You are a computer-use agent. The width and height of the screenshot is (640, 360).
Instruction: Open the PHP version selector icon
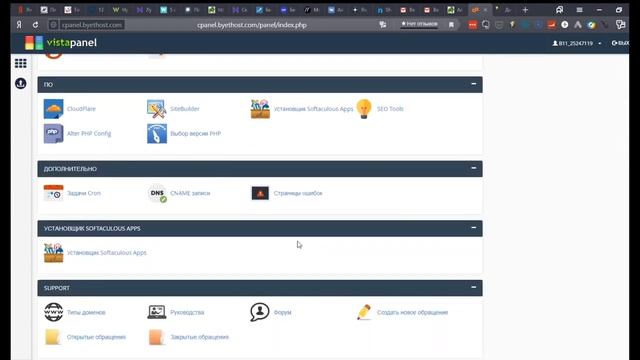pyautogui.click(x=157, y=133)
